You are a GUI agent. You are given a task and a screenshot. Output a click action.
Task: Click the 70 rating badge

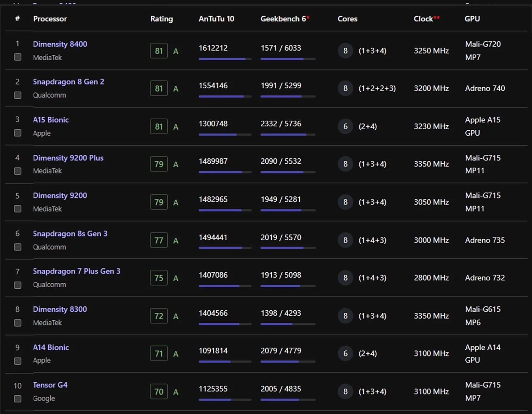[159, 392]
